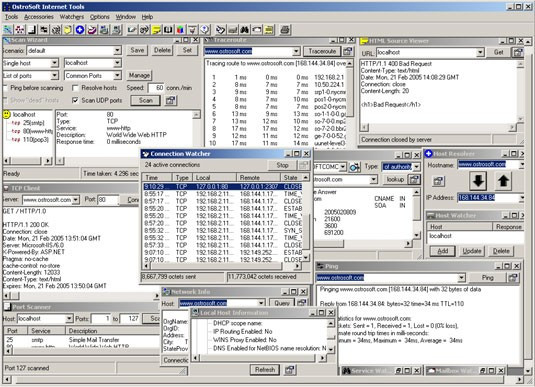Click the small icon button next to Scan
The image size is (535, 387).
[x=170, y=100]
